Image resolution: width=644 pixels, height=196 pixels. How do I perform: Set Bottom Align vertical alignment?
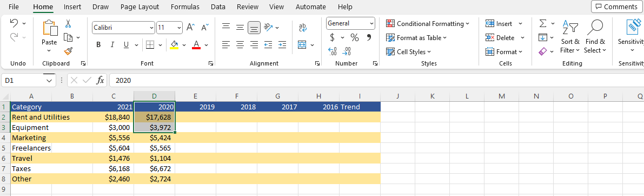255,28
